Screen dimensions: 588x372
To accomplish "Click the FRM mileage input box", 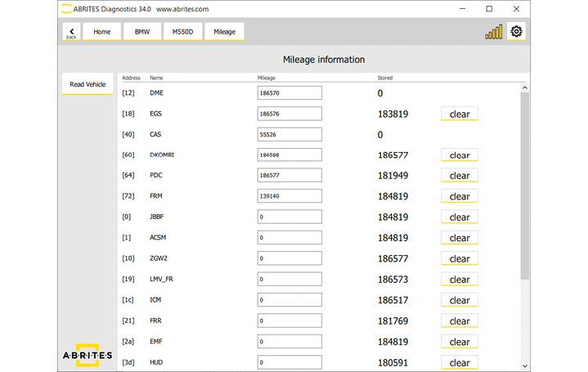I will [x=290, y=196].
